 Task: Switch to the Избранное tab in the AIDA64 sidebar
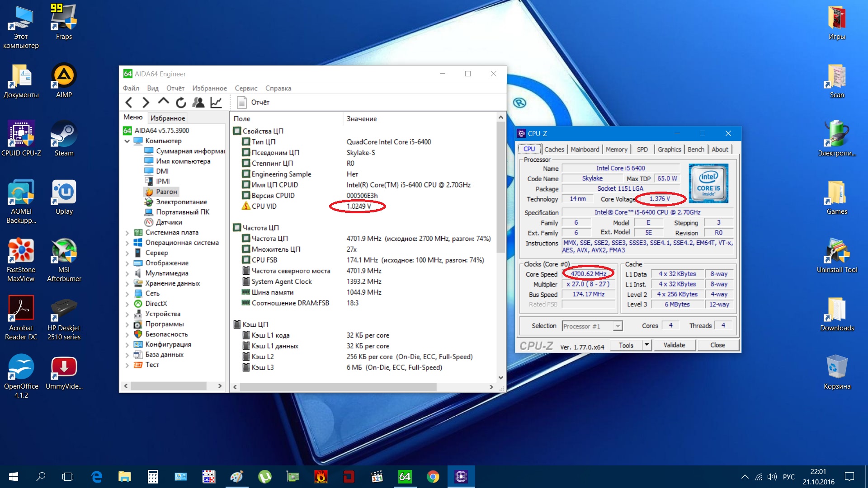pos(168,118)
